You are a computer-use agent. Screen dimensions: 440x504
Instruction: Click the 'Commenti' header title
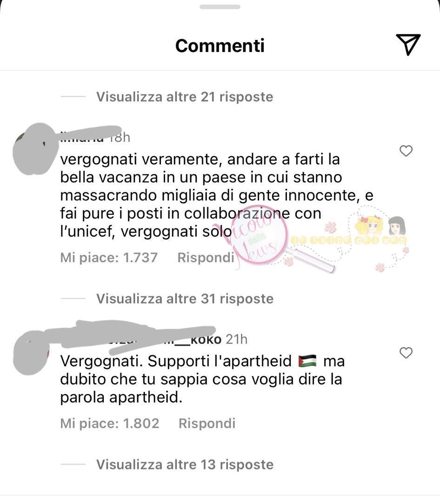(220, 45)
